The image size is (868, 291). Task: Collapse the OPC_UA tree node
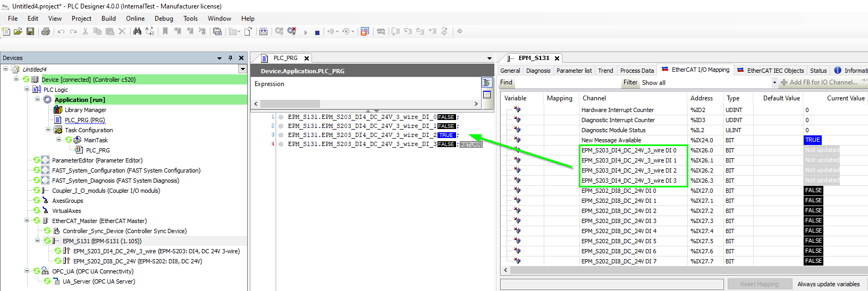pyautogui.click(x=27, y=271)
